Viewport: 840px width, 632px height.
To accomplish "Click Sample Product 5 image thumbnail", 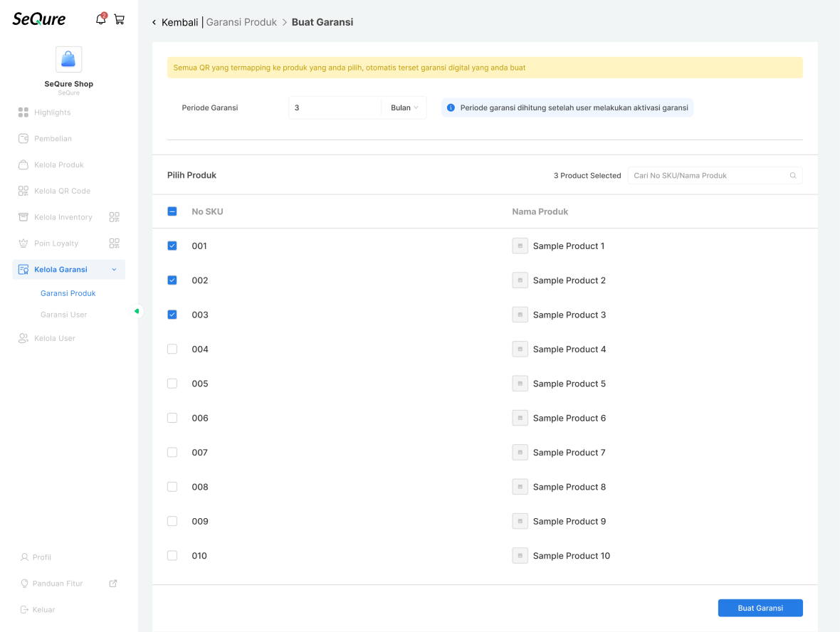I will pyautogui.click(x=520, y=384).
